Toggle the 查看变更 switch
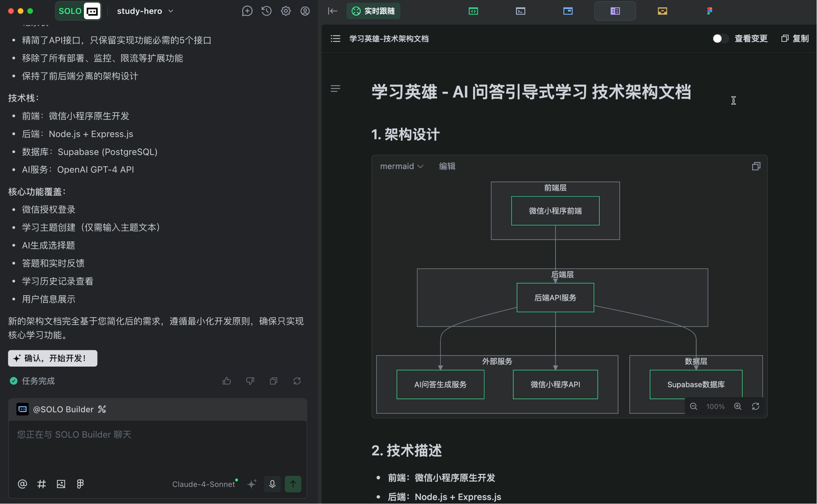Image resolution: width=817 pixels, height=504 pixels. tap(720, 38)
